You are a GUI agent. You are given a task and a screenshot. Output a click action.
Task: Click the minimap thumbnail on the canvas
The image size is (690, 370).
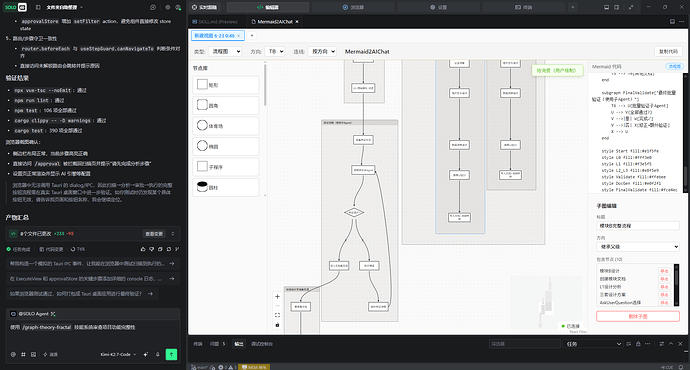[546, 303]
